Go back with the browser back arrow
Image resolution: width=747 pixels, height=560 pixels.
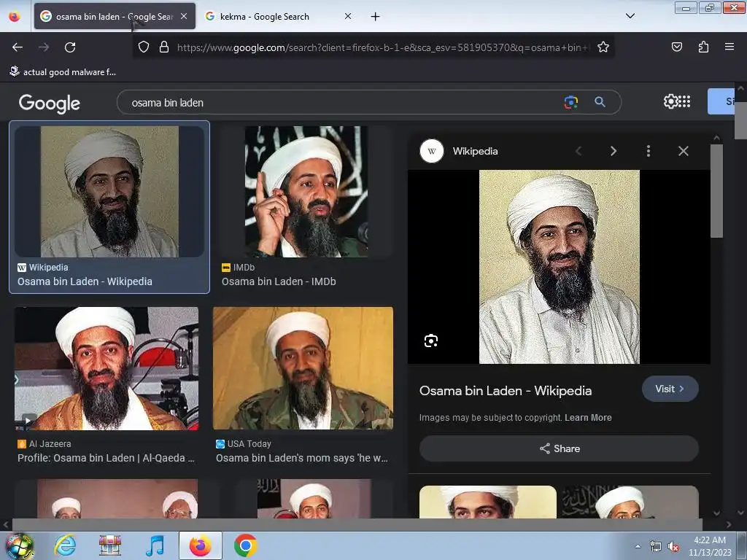click(x=18, y=47)
